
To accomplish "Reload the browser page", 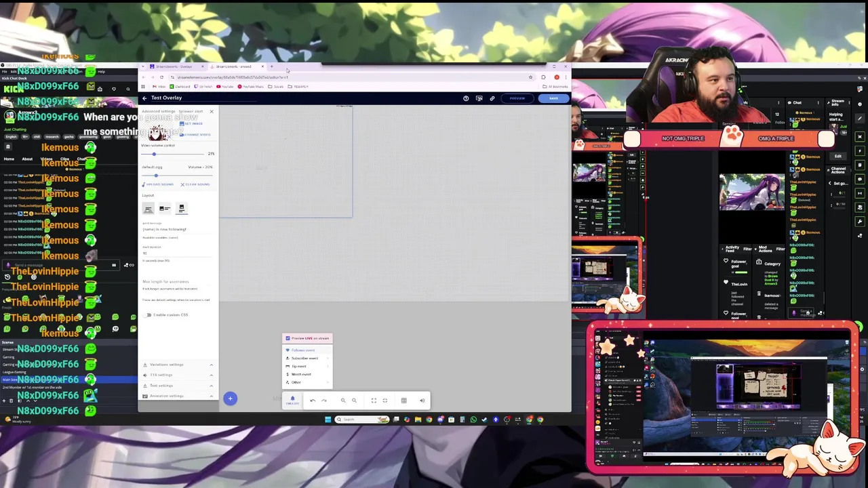I will (x=161, y=77).
